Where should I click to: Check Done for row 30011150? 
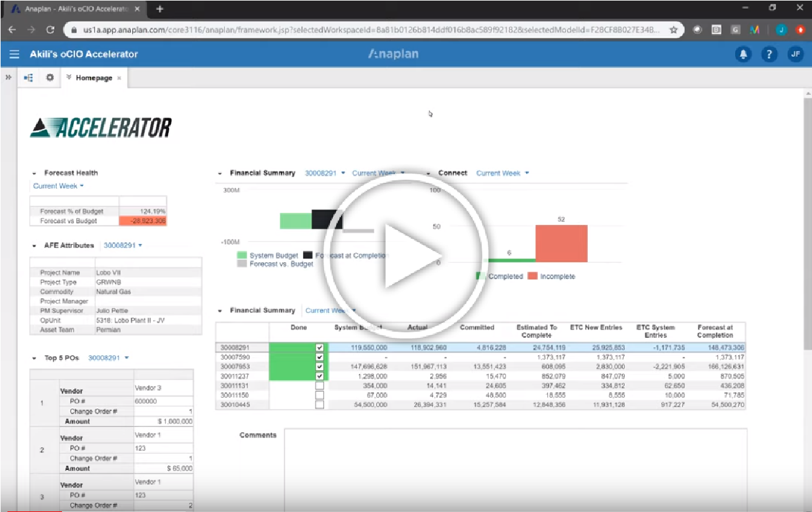pyautogui.click(x=320, y=395)
